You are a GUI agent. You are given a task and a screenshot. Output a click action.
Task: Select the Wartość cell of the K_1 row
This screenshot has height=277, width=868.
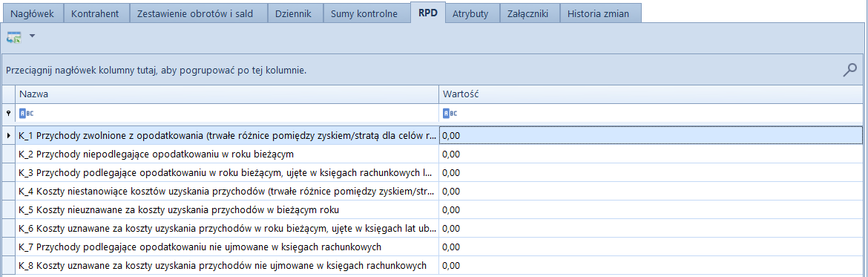coord(651,134)
